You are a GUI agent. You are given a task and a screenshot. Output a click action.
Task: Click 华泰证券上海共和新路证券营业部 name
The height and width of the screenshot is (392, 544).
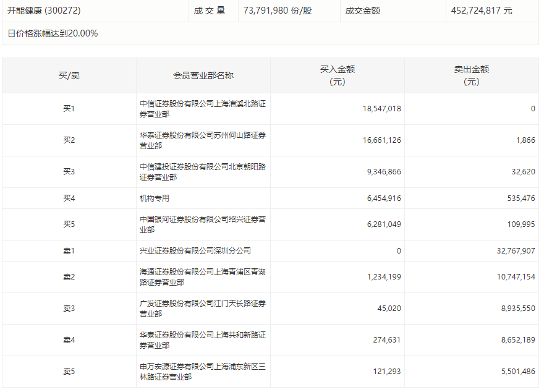click(x=203, y=340)
